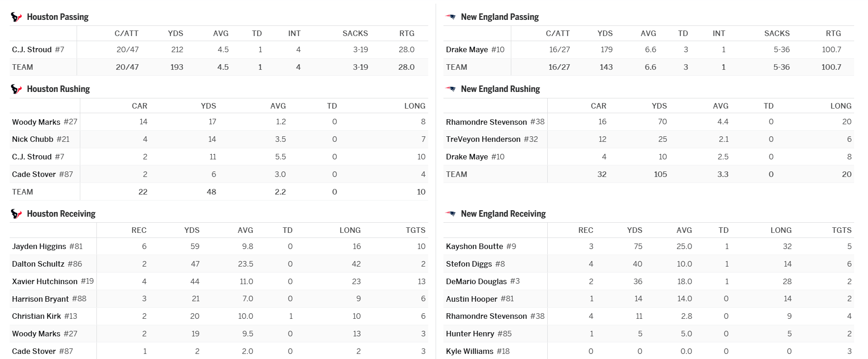This screenshot has height=359, width=868.
Task: Select Xavier Hutchinson player link
Action: (x=44, y=281)
